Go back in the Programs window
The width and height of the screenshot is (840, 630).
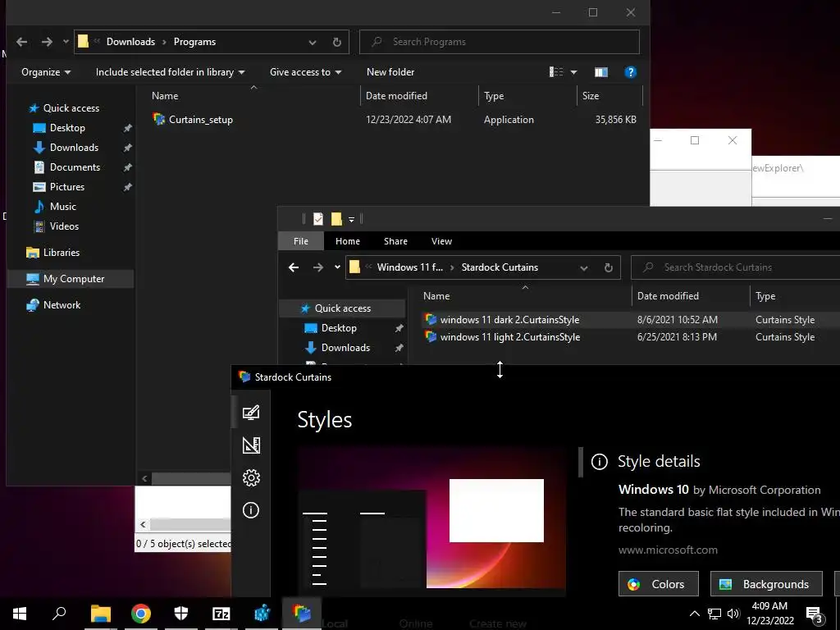point(21,42)
